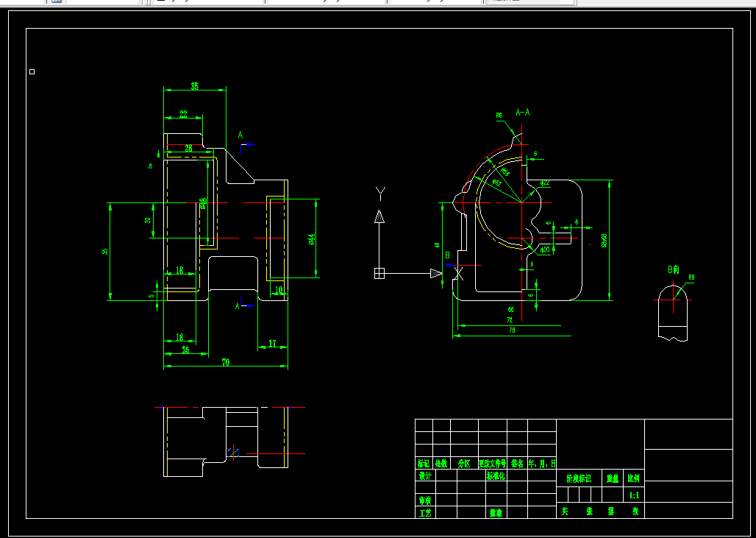
Task: Click the 比例 title block label
Action: click(x=633, y=478)
